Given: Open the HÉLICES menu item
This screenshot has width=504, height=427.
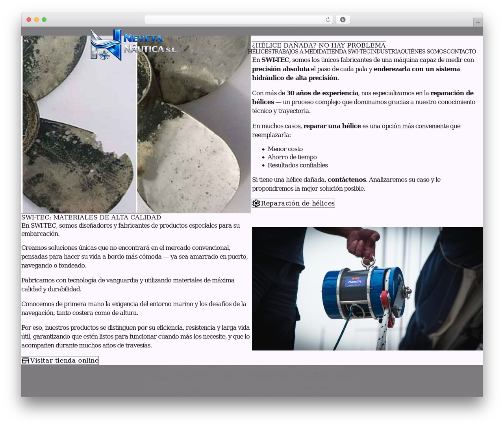Looking at the screenshot, I should point(259,52).
